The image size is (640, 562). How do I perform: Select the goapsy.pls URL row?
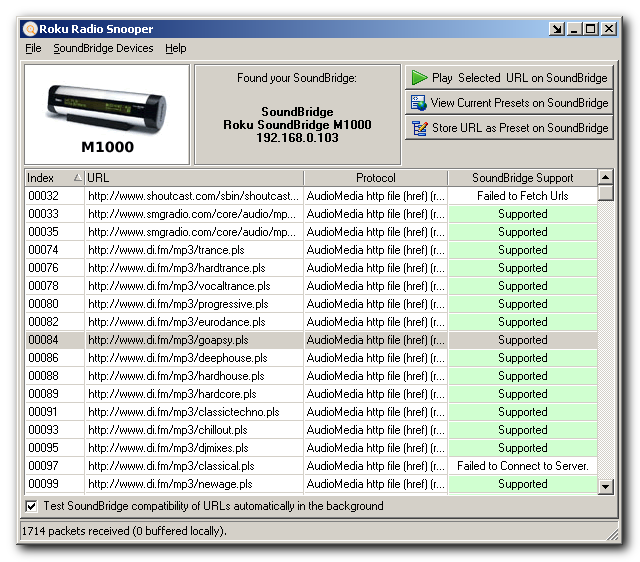coord(311,340)
